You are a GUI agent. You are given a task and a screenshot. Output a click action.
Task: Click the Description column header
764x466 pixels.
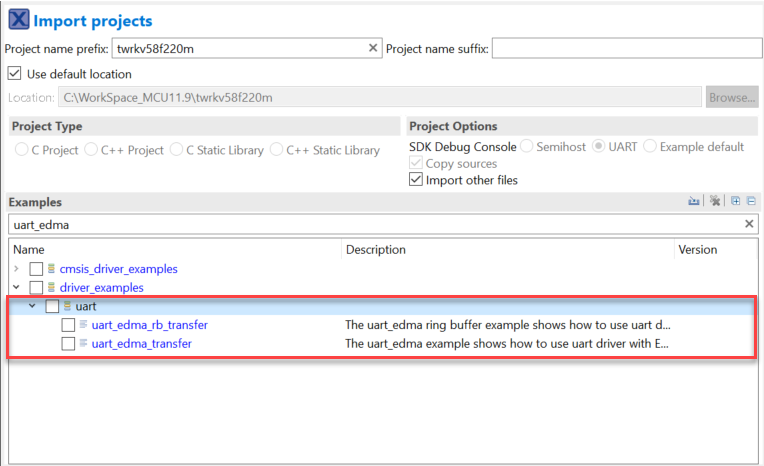pos(375,249)
